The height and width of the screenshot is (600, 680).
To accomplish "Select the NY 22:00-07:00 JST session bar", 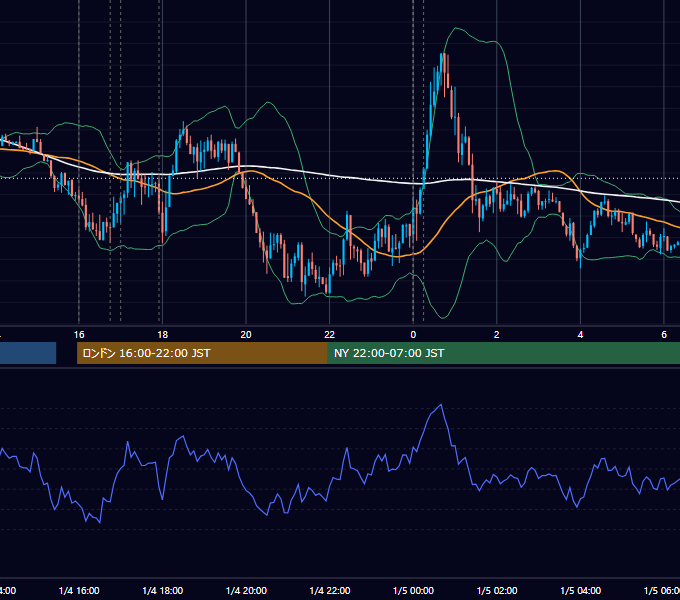I will [504, 353].
